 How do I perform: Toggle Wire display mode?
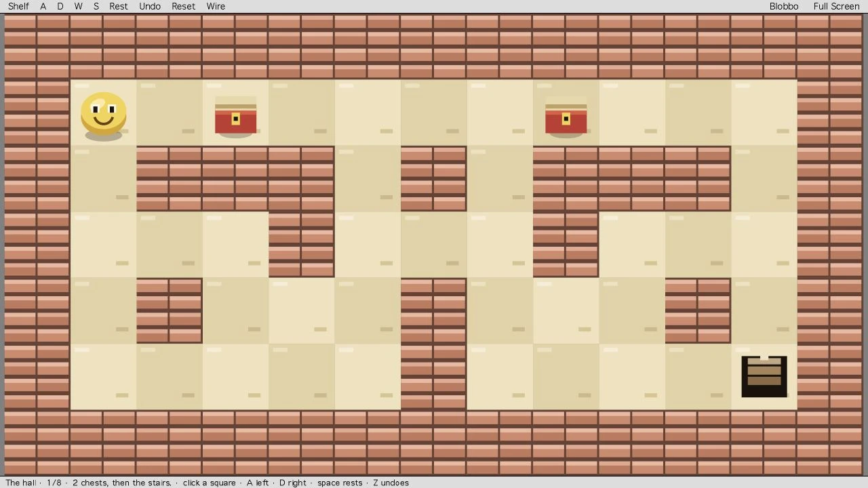point(216,6)
